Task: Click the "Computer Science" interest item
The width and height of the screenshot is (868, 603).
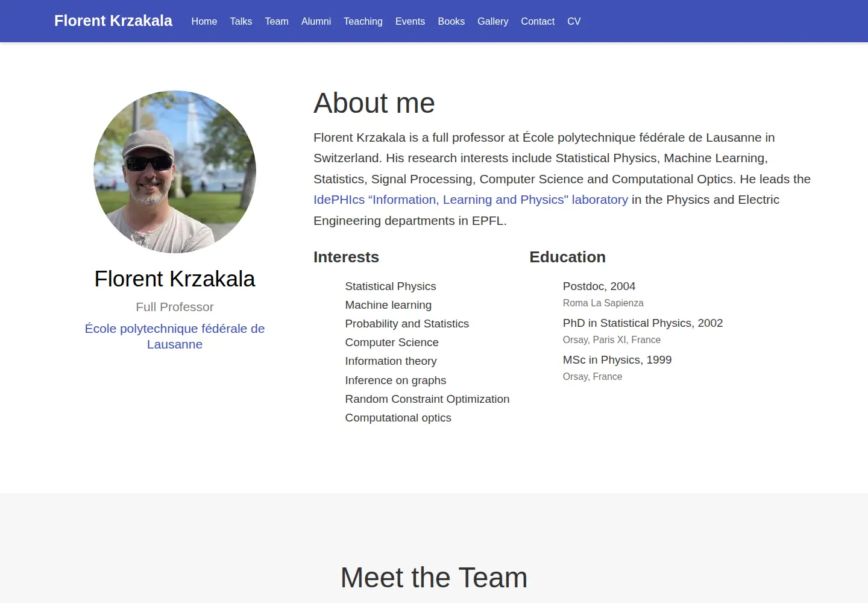Action: (392, 343)
